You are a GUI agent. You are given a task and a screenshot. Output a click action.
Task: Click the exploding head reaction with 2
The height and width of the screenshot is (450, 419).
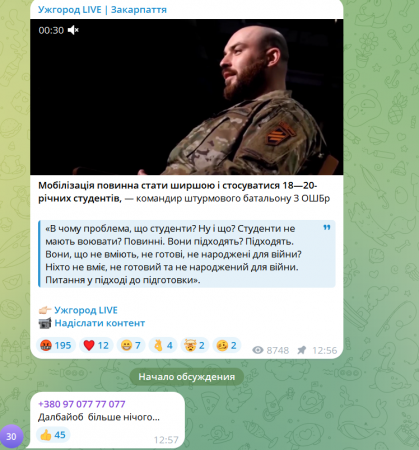(x=195, y=345)
